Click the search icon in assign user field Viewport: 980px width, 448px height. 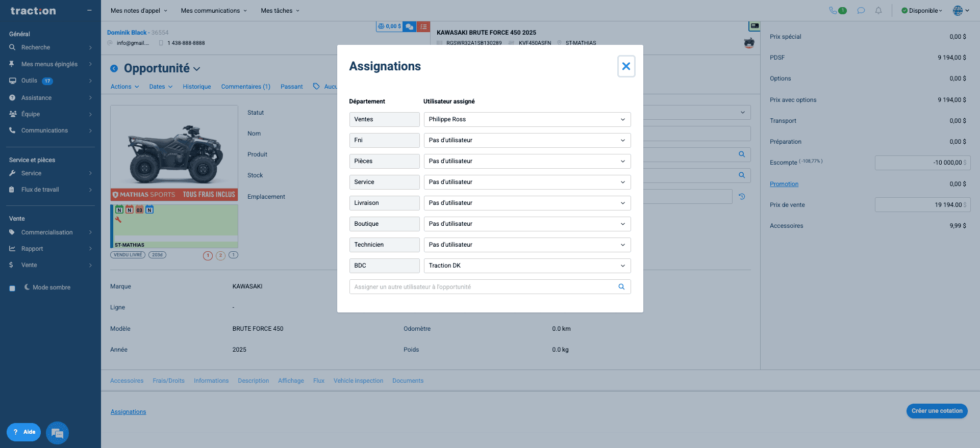pyautogui.click(x=621, y=287)
